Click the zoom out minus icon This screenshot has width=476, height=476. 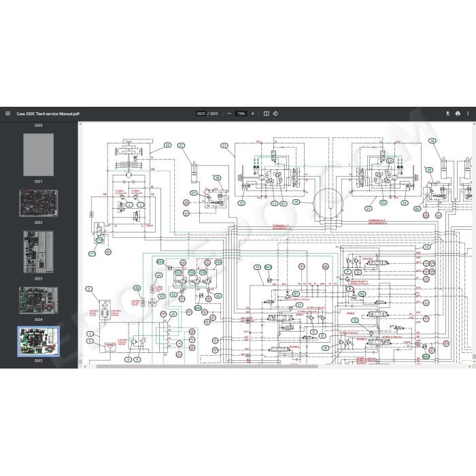tap(230, 114)
